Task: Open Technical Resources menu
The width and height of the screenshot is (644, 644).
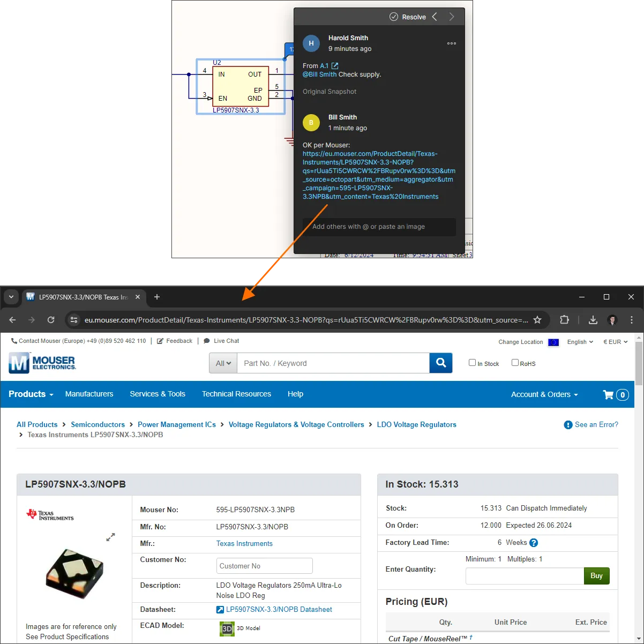Action: 236,394
